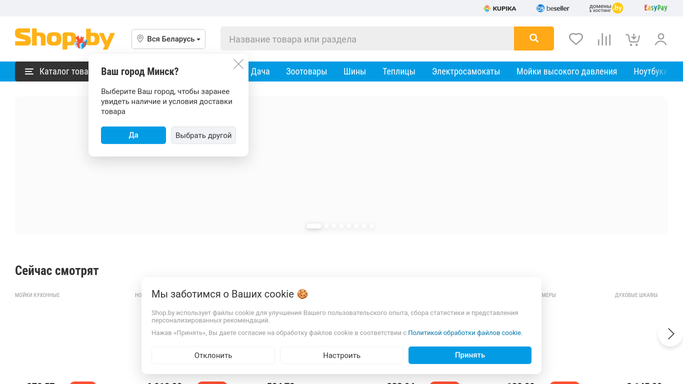
Task: Open the Зоотовары category
Action: [x=306, y=71]
